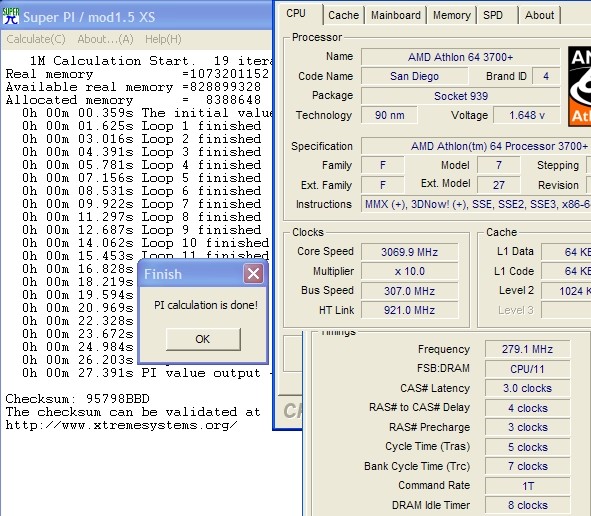The image size is (591, 516).
Task: Click the Specification field text
Action: tap(476, 146)
